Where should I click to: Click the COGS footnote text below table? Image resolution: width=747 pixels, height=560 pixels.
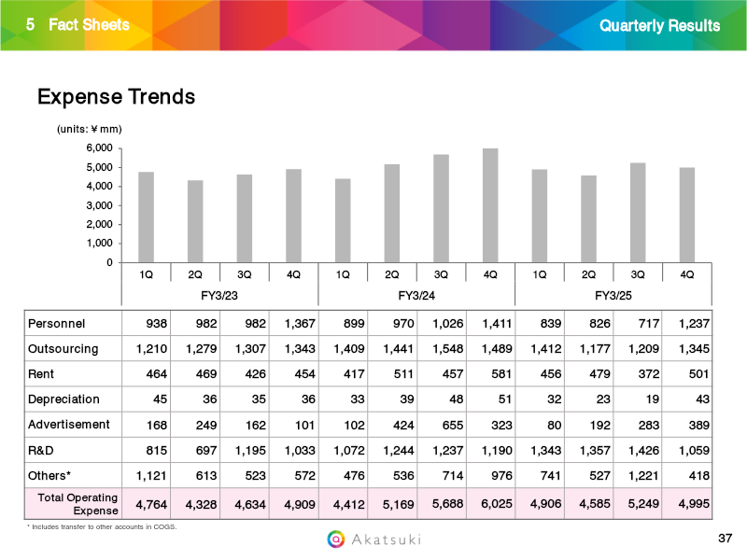(x=101, y=527)
